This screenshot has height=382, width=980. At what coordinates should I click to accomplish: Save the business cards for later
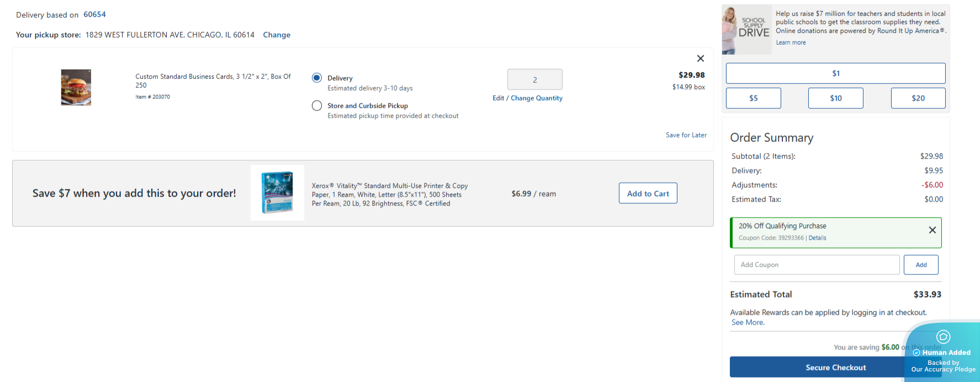click(x=686, y=135)
